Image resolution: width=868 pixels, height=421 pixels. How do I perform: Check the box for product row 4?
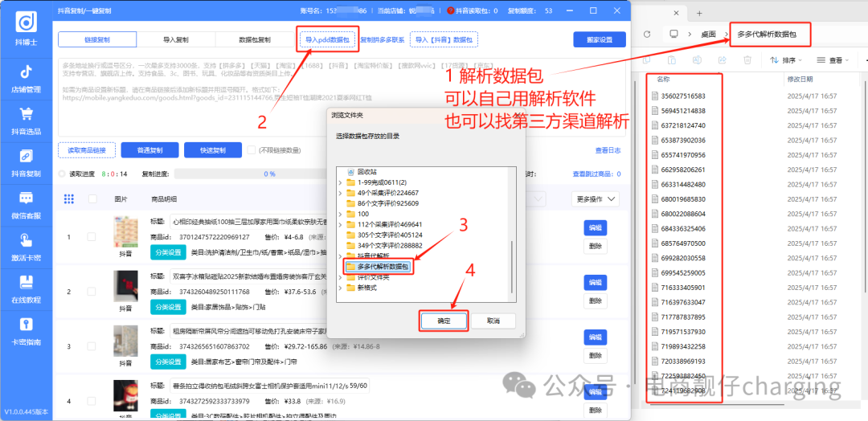(x=92, y=401)
